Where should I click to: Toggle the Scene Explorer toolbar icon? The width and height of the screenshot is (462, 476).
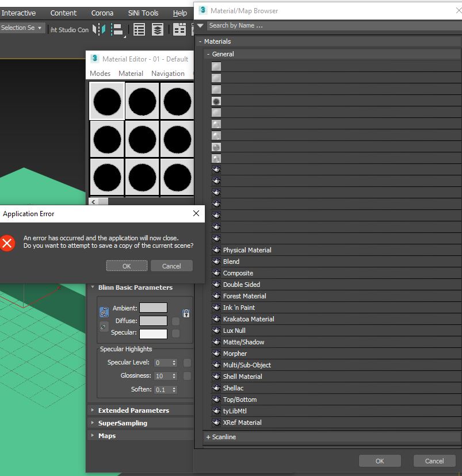pos(139,29)
